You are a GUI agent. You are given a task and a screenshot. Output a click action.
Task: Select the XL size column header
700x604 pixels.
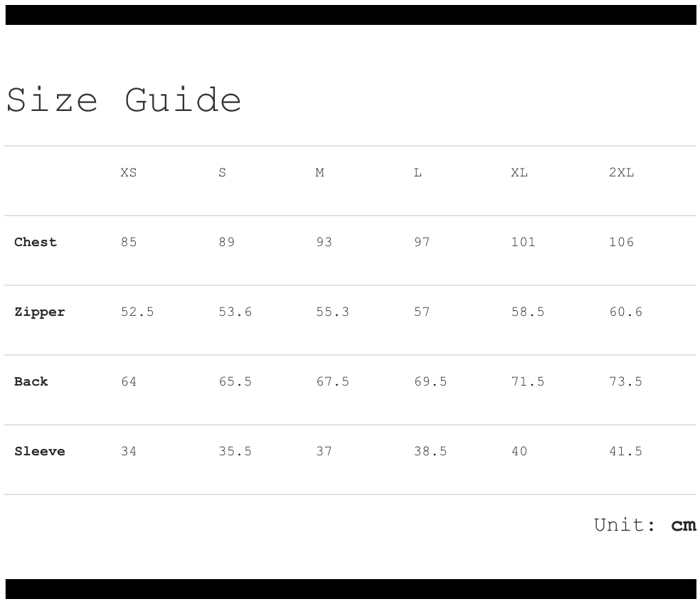pyautogui.click(x=519, y=173)
